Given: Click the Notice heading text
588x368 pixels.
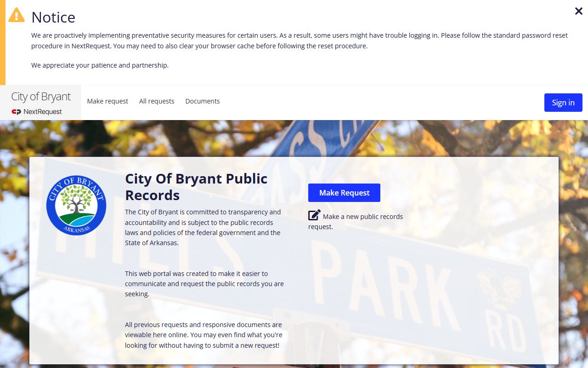Looking at the screenshot, I should click(53, 17).
